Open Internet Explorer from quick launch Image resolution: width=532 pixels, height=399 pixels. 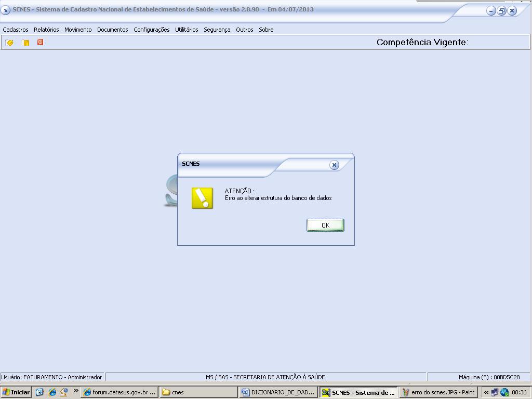pyautogui.click(x=52, y=392)
